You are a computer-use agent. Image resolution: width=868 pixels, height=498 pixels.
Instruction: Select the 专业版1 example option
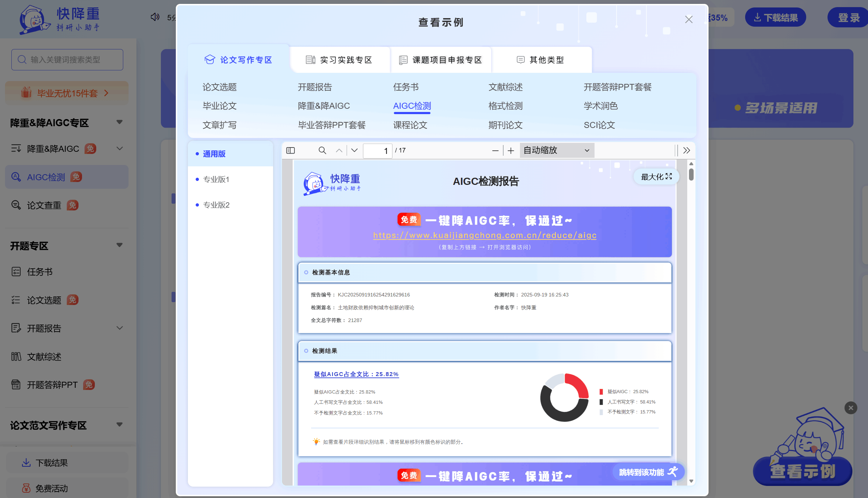(x=216, y=180)
